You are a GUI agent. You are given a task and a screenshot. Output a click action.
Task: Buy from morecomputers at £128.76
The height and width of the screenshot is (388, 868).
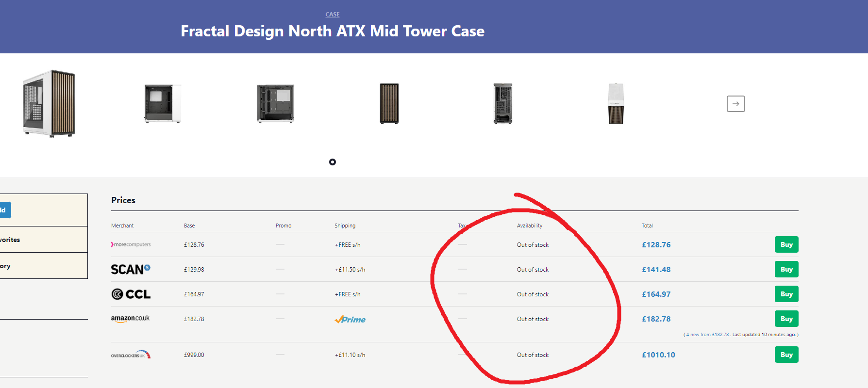[786, 244]
